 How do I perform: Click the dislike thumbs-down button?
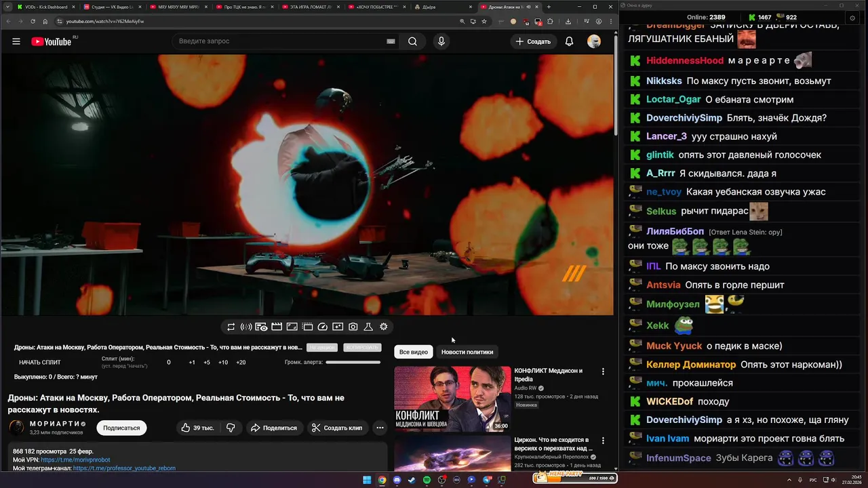(x=231, y=428)
